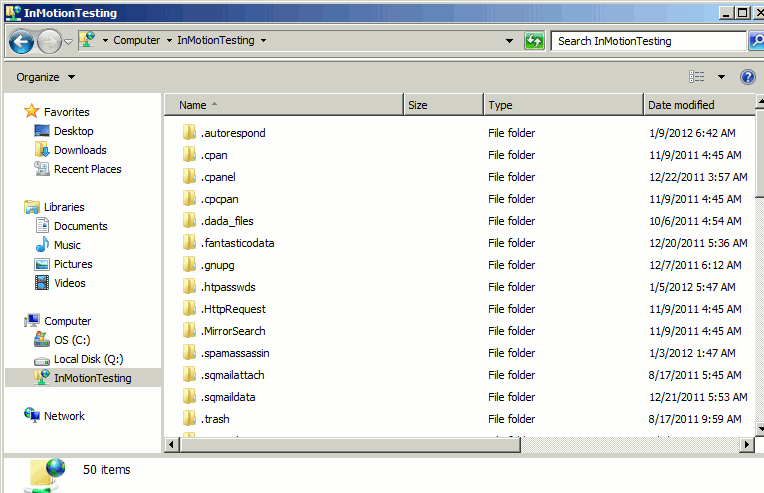Click .sqmailattach folder name
764x493 pixels.
[x=233, y=375]
